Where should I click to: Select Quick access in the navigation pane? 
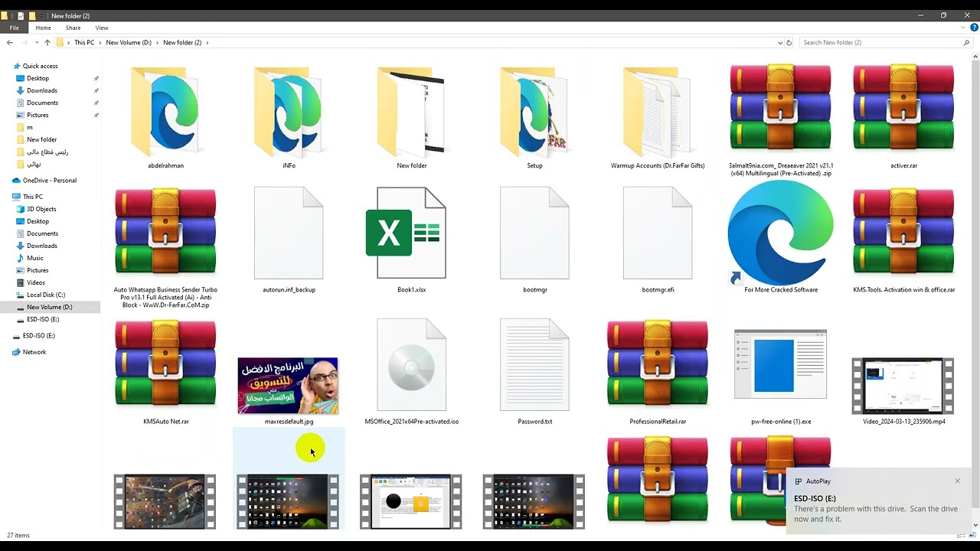click(x=40, y=66)
